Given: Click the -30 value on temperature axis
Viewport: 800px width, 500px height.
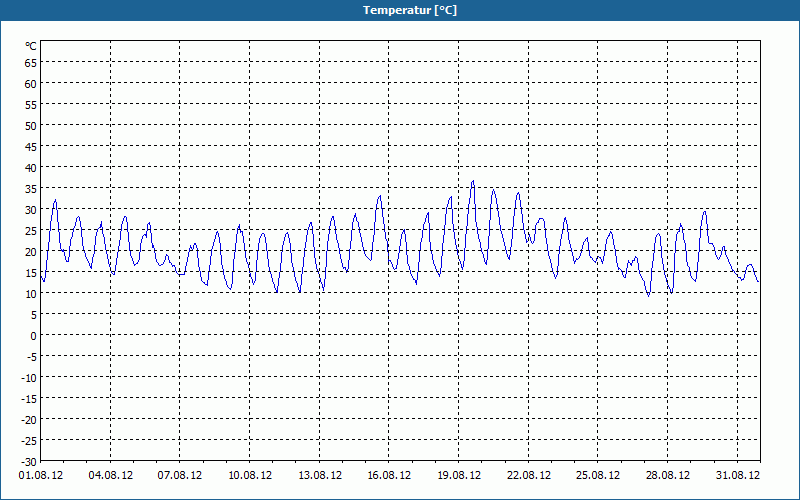Looking at the screenshot, I should point(29,461).
